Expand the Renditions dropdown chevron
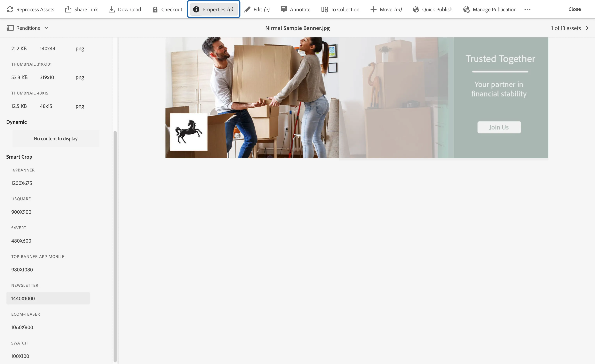The width and height of the screenshot is (595, 364). pos(46,28)
